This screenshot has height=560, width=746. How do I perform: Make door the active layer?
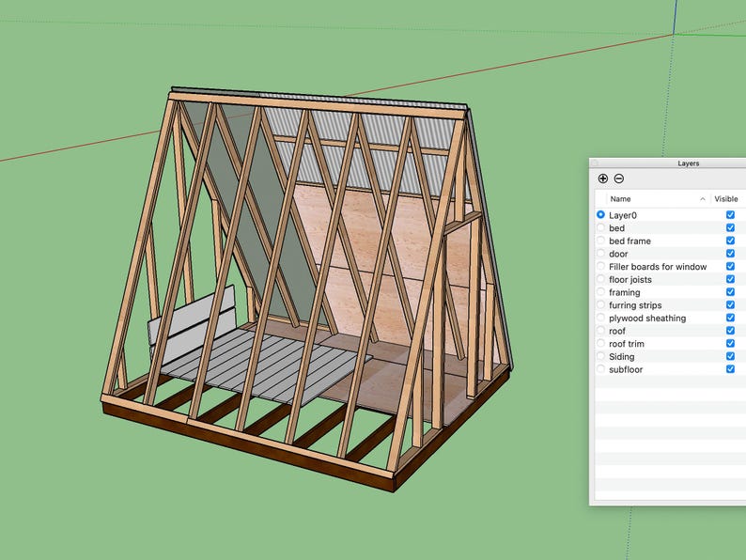600,253
